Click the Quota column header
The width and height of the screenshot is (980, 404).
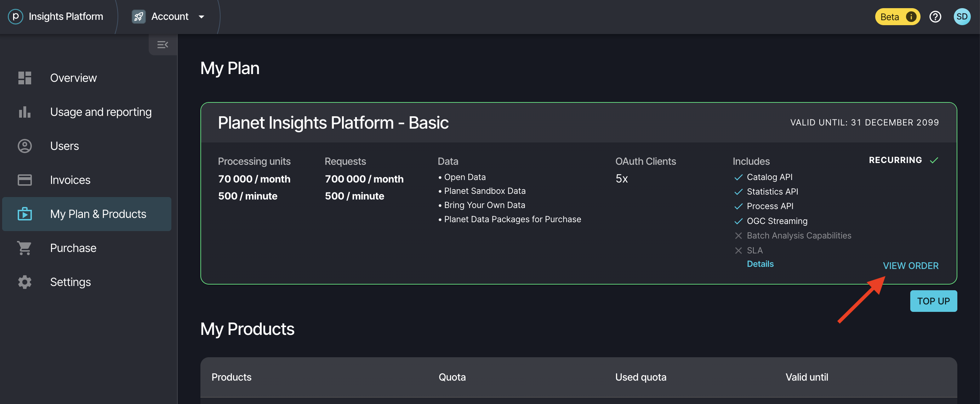click(452, 377)
